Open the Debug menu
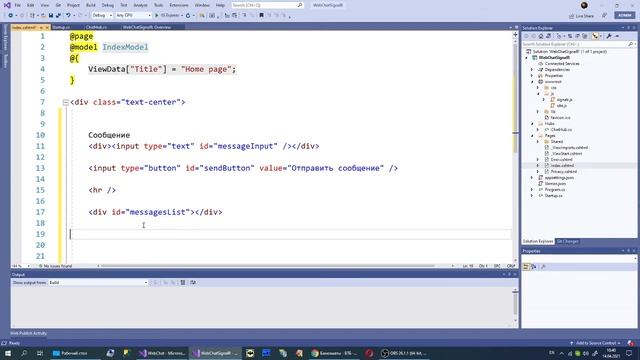 [108, 5]
